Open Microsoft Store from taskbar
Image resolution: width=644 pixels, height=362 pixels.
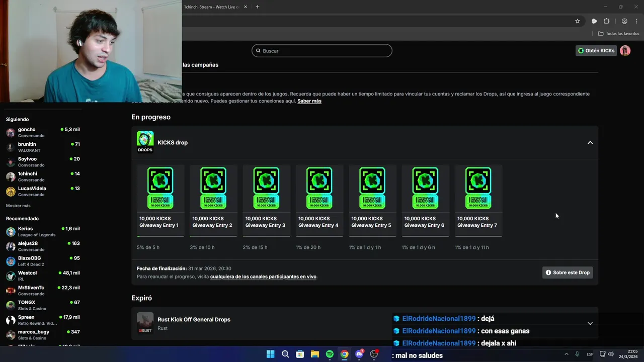pos(300,354)
